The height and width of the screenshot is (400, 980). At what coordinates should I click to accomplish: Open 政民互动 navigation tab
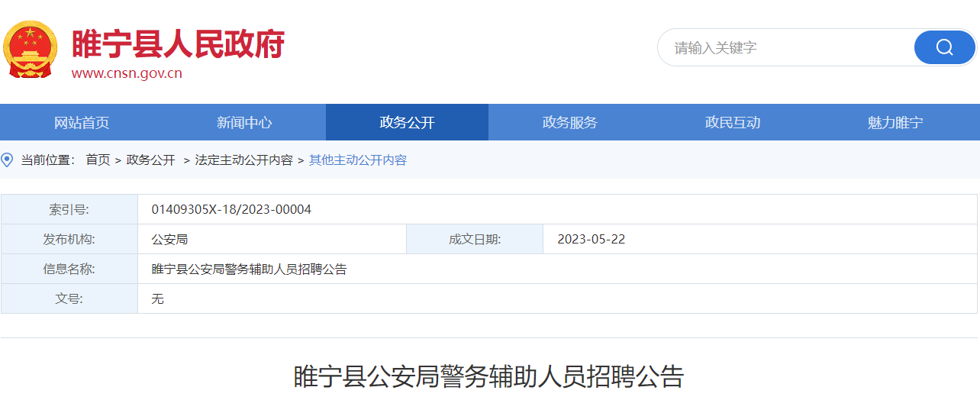point(733,122)
